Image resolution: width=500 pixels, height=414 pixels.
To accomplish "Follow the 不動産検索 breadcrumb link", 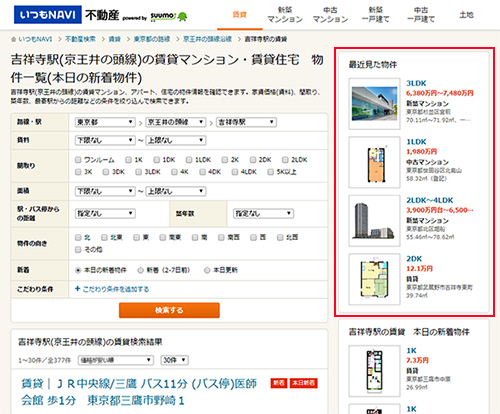I will (80, 39).
